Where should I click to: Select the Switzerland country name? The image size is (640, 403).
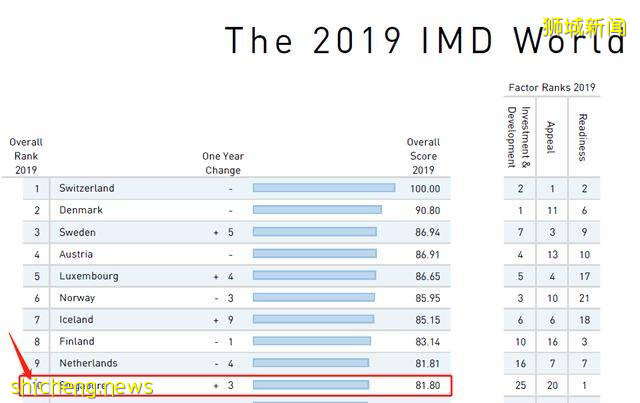(87, 188)
